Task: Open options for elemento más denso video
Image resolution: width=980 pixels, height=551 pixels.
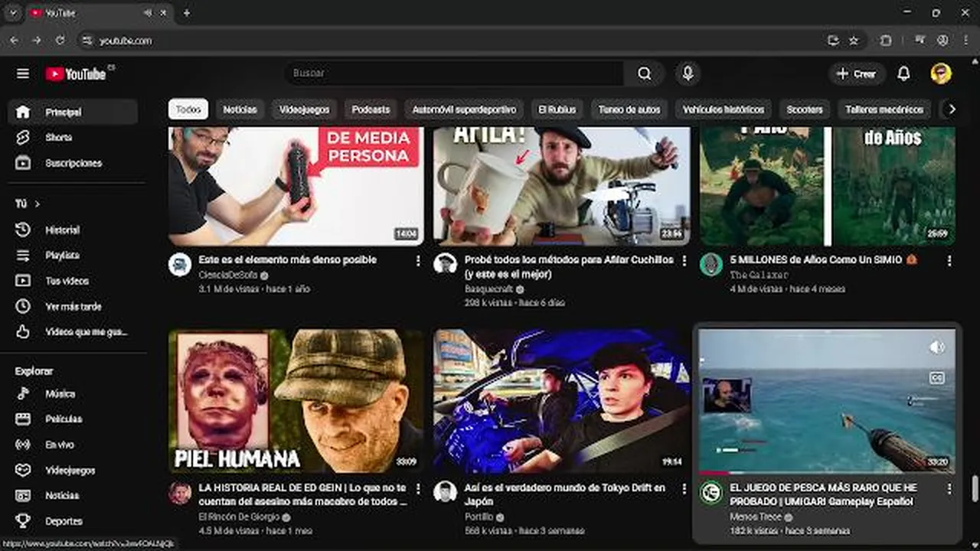Action: 418,261
